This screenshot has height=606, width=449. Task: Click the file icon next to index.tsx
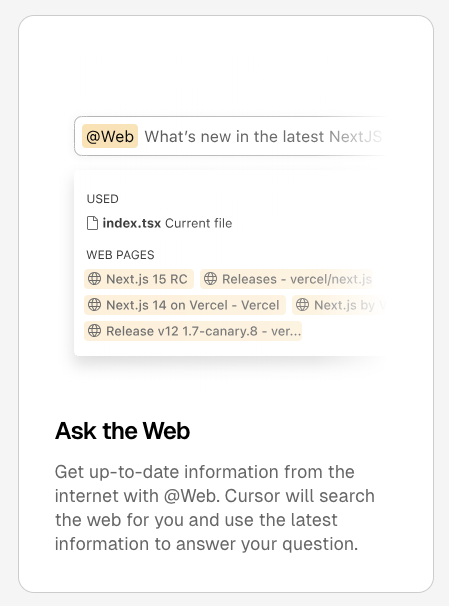[x=92, y=223]
